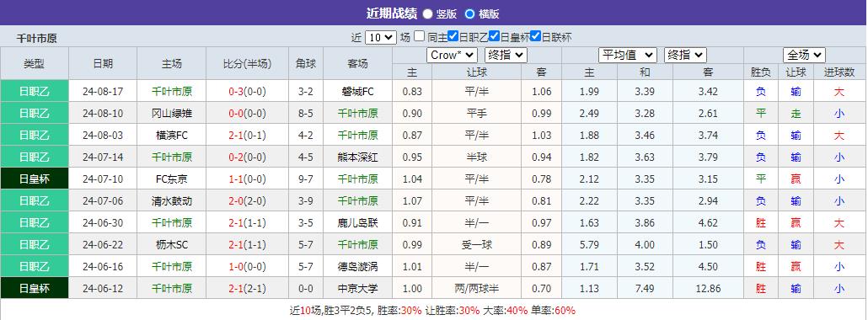Click the 9-7 corner count cell
This screenshot has width=868, height=320.
tap(306, 179)
